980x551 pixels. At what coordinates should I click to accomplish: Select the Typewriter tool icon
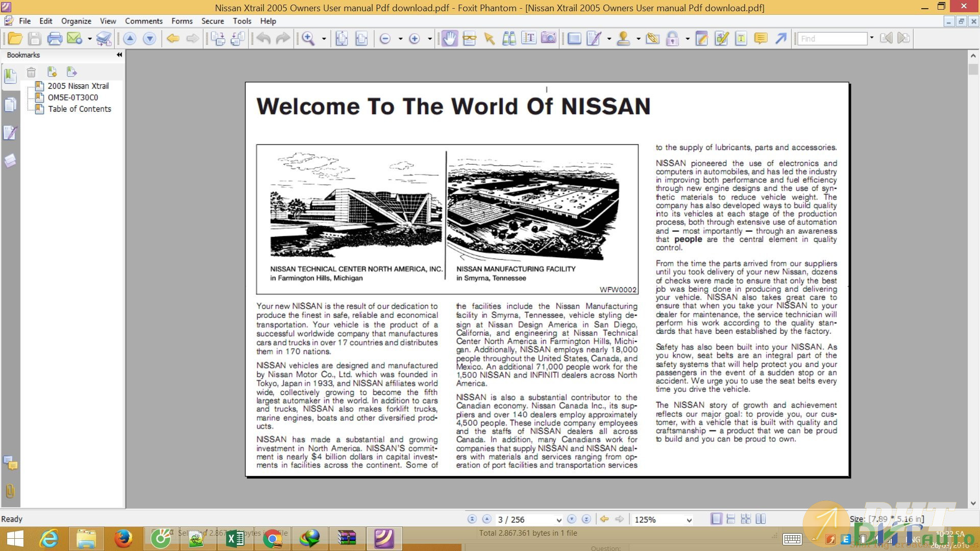click(741, 38)
